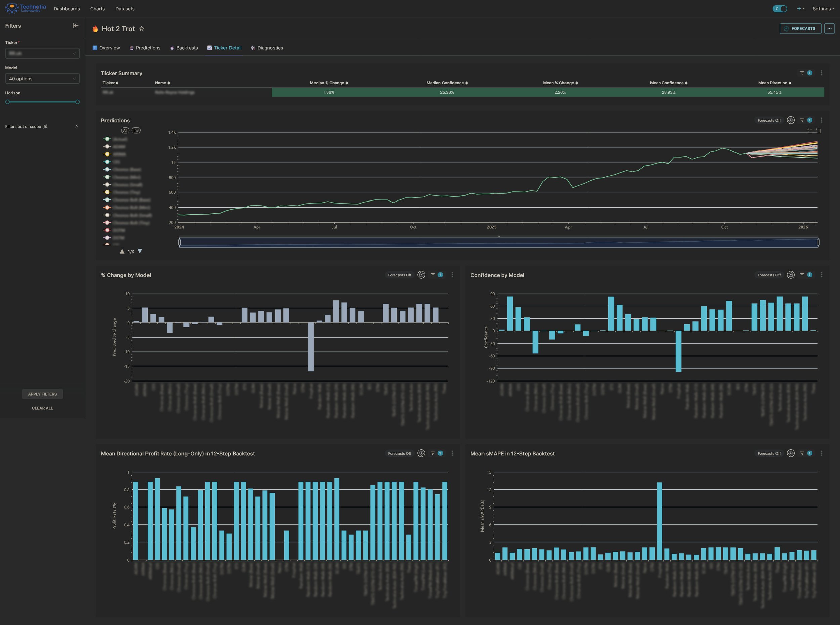This screenshot has height=625, width=840.
Task: Next page of the Predictions legend
Action: 140,251
